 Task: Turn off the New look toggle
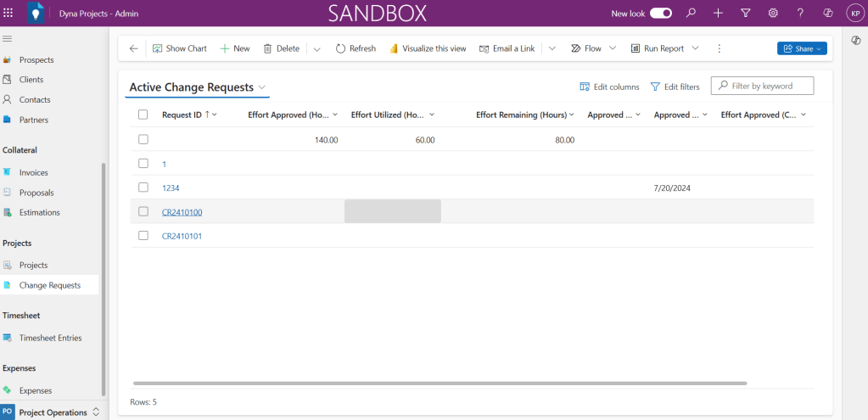pyautogui.click(x=661, y=14)
